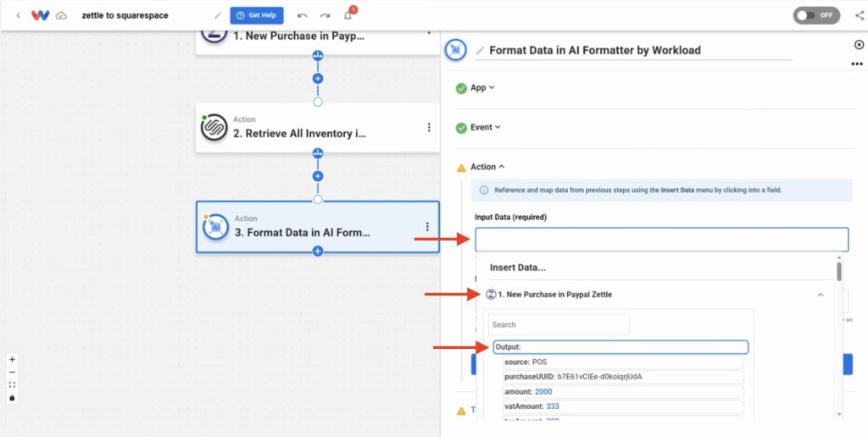Select step 2 Retrieve All Inventory card
The width and height of the screenshot is (868, 437).
[317, 128]
